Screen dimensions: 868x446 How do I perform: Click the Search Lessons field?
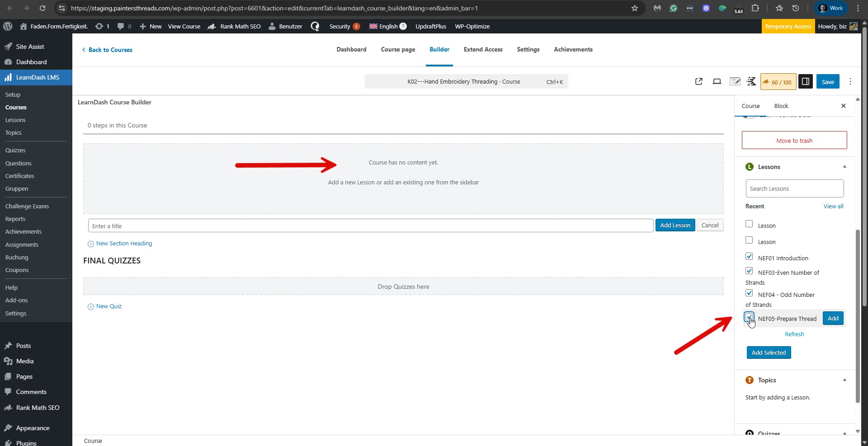pos(794,188)
